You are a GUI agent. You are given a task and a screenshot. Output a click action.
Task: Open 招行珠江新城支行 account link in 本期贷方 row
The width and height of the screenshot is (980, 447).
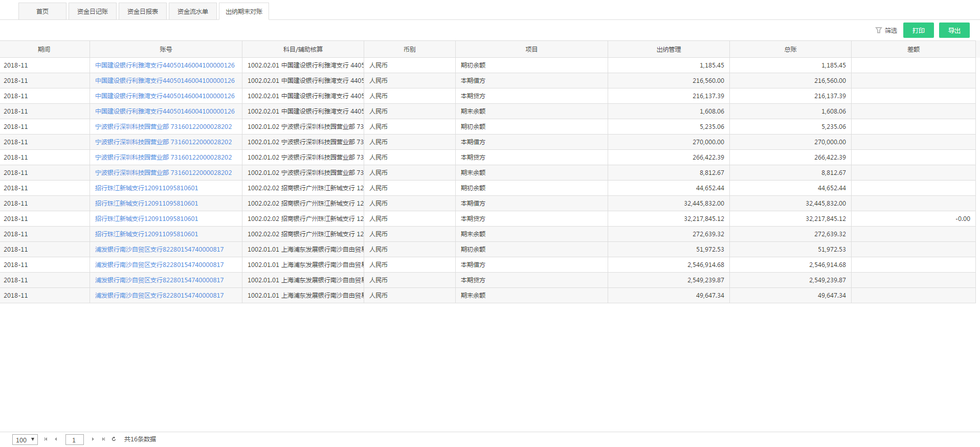[146, 219]
